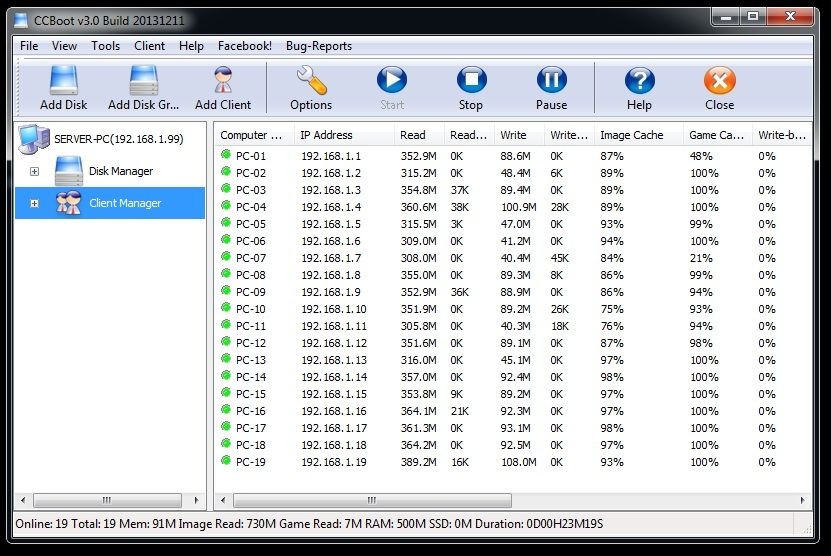
Task: Sort by Game Cache column header
Action: (718, 135)
